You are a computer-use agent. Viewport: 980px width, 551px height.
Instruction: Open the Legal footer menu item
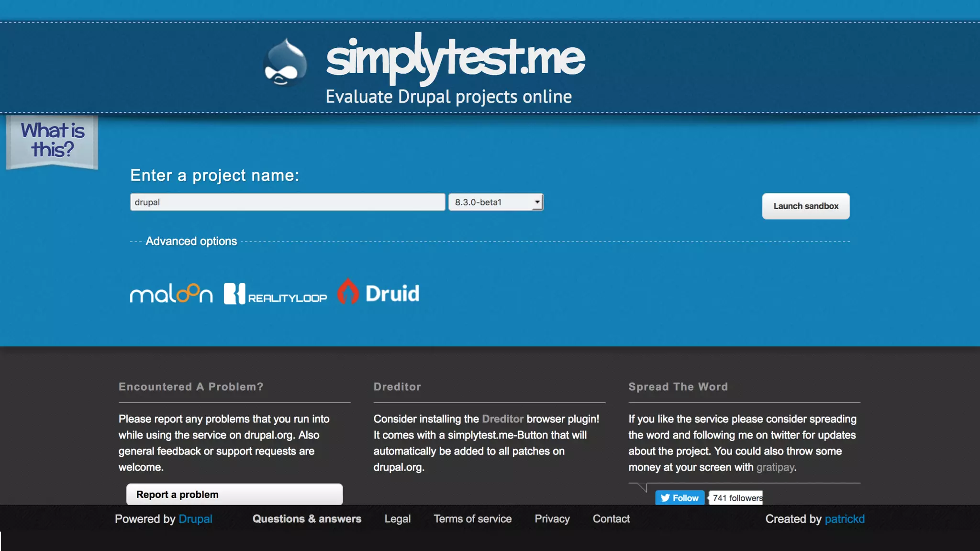398,519
